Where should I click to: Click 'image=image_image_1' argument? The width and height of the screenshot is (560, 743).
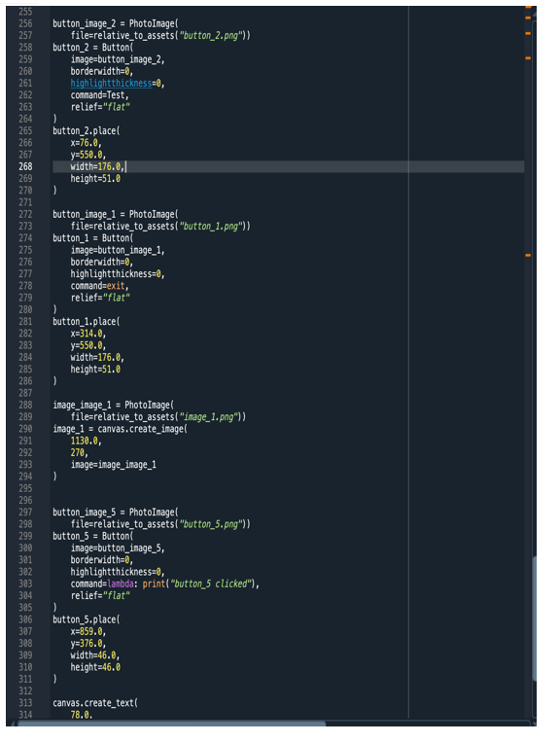click(x=113, y=465)
